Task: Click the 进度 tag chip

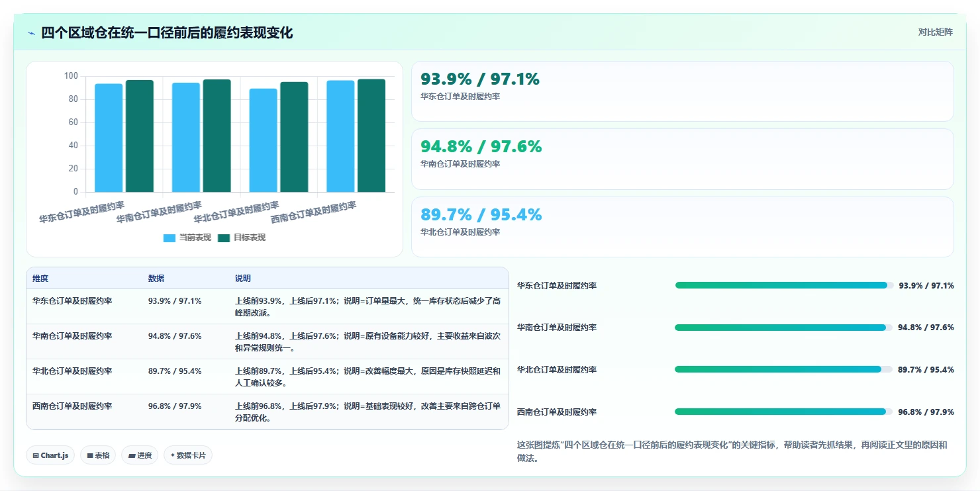Action: 140,455
